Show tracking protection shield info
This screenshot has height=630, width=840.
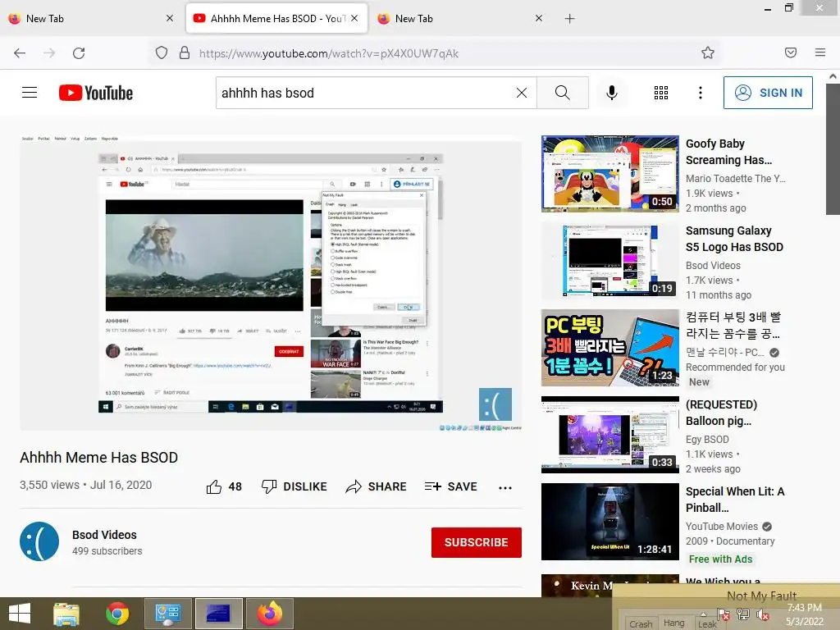pyautogui.click(x=162, y=53)
